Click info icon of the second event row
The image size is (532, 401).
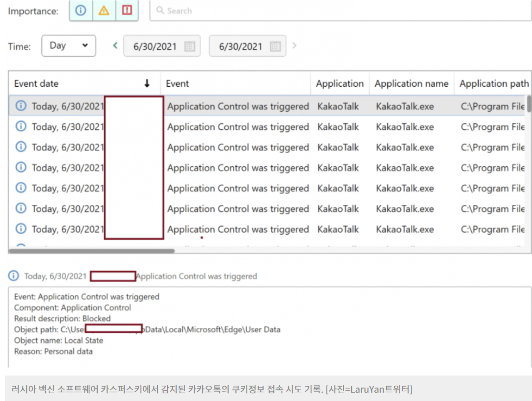(21, 126)
